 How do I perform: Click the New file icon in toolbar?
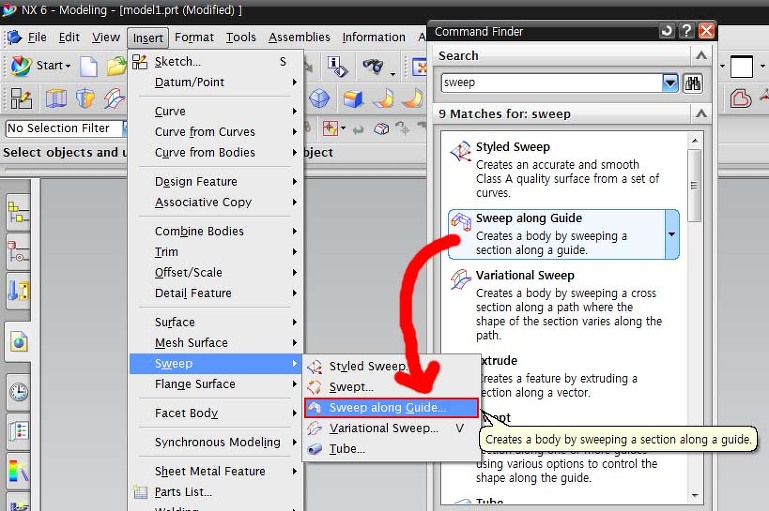89,66
